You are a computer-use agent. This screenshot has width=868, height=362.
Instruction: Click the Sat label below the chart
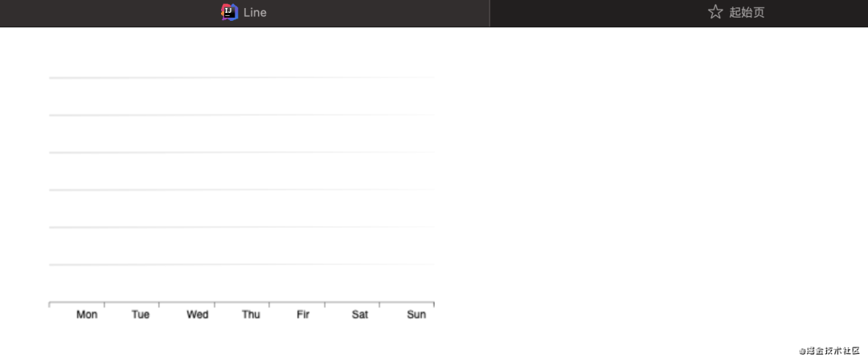pos(360,315)
